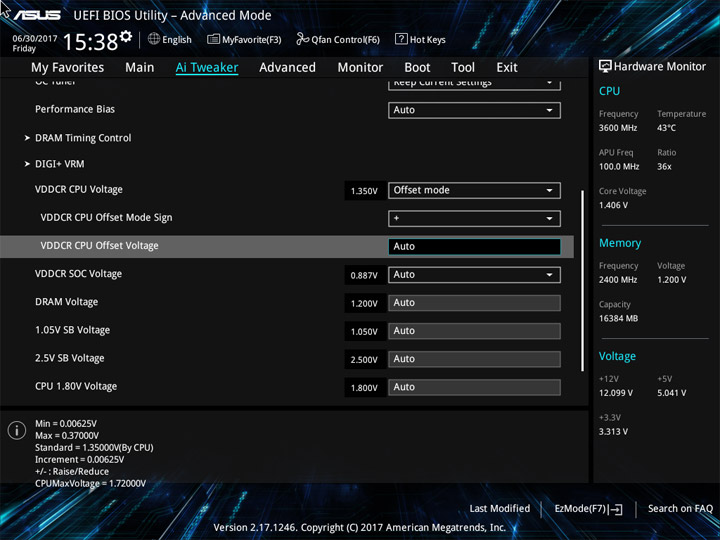The image size is (720, 540).
Task: Click the ASUS logo
Action: 37,15
